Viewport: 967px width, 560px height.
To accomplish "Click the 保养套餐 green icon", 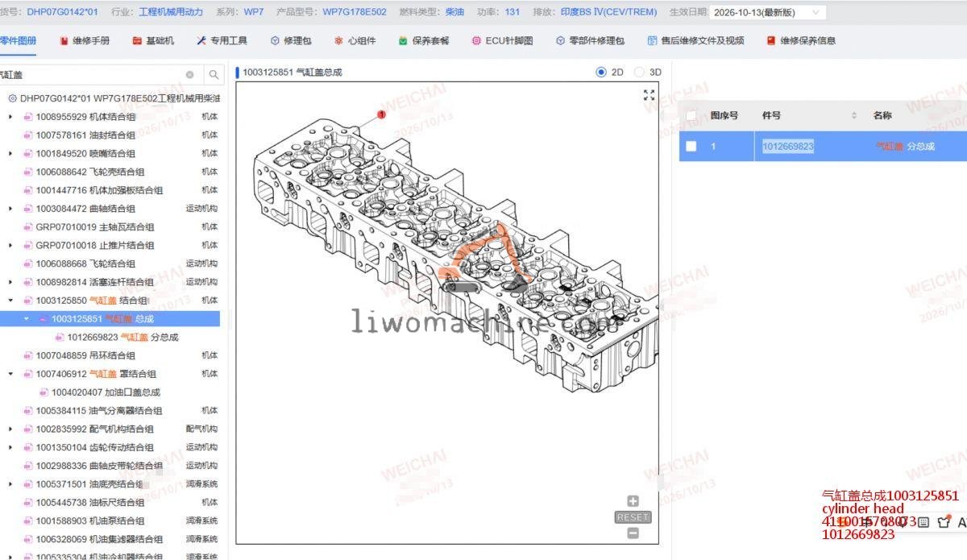I will pyautogui.click(x=403, y=40).
